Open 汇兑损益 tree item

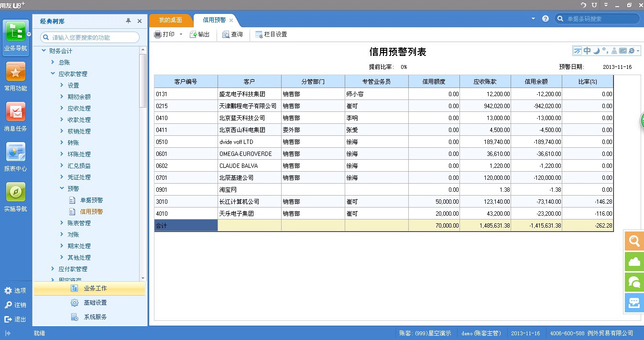pos(79,166)
